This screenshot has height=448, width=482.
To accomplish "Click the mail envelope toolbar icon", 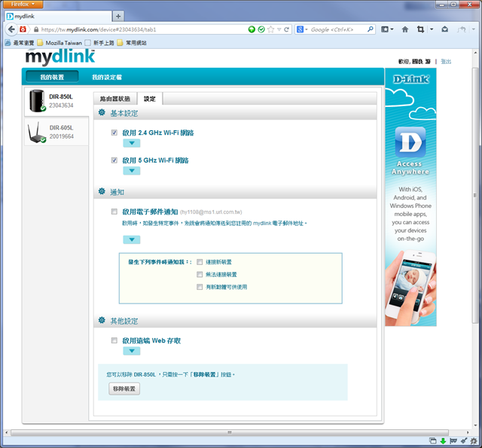I will (x=444, y=29).
